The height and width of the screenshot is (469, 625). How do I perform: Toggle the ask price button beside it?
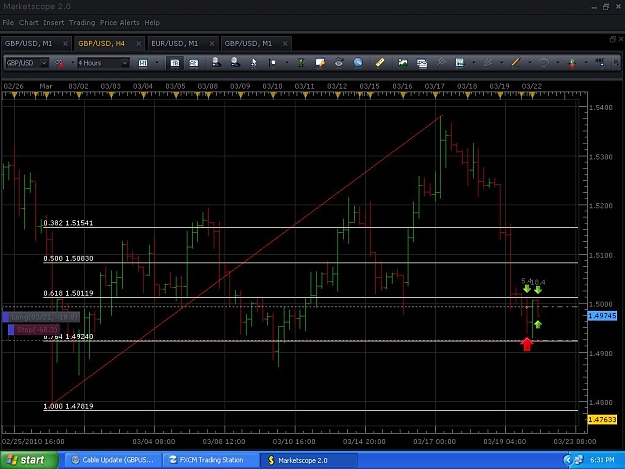point(193,63)
